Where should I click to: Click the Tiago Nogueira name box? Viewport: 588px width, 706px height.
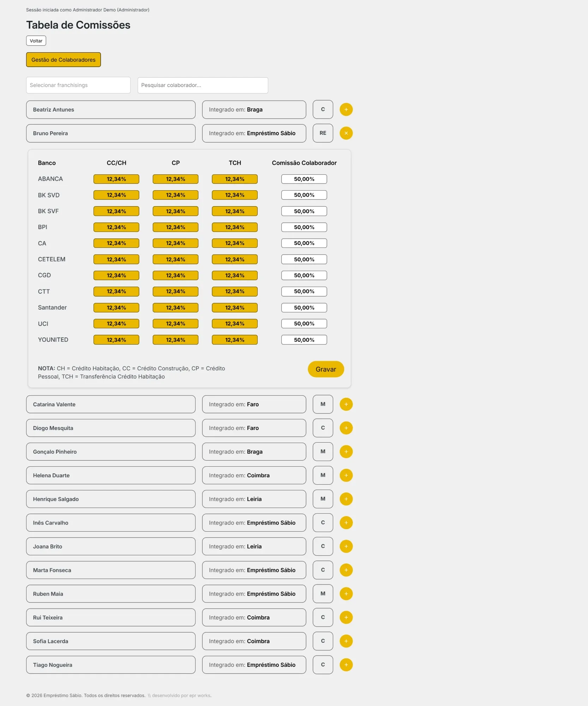click(x=111, y=665)
